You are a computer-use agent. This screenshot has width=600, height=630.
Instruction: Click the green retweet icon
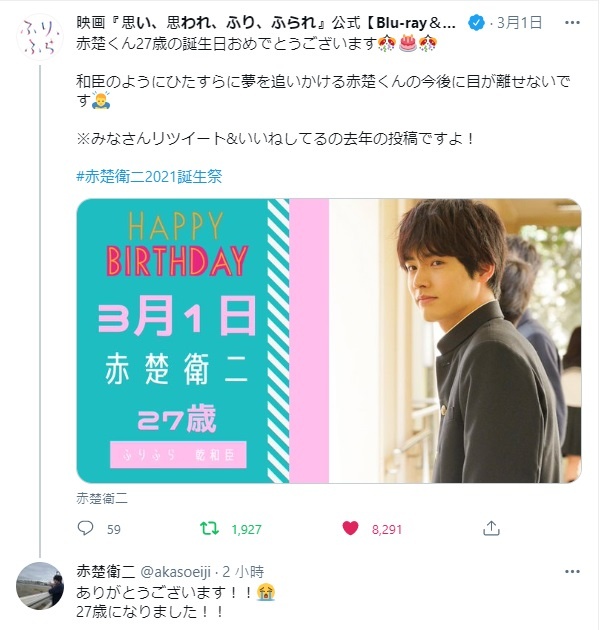click(210, 528)
